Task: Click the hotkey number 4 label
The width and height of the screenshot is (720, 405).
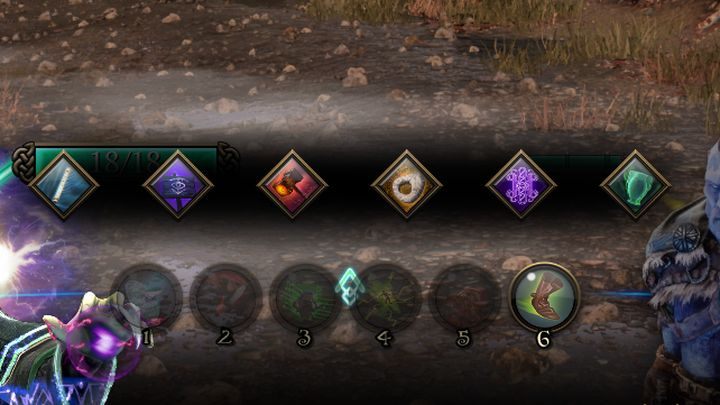Action: click(383, 339)
